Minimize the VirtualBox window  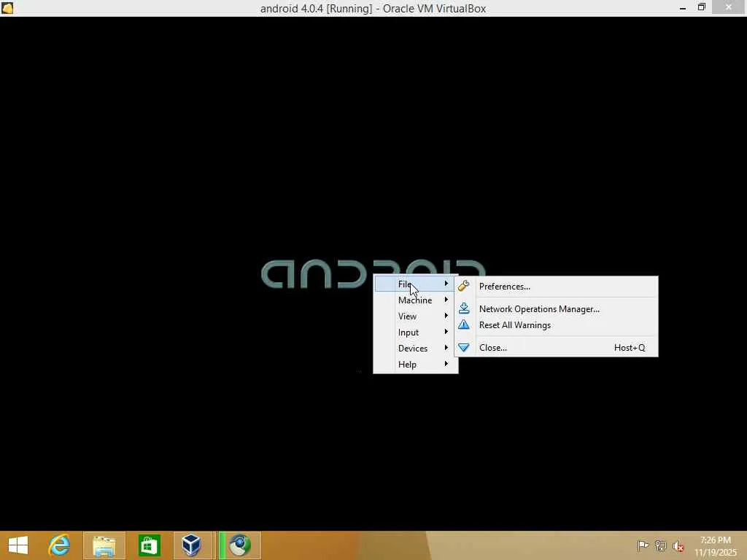click(x=683, y=7)
